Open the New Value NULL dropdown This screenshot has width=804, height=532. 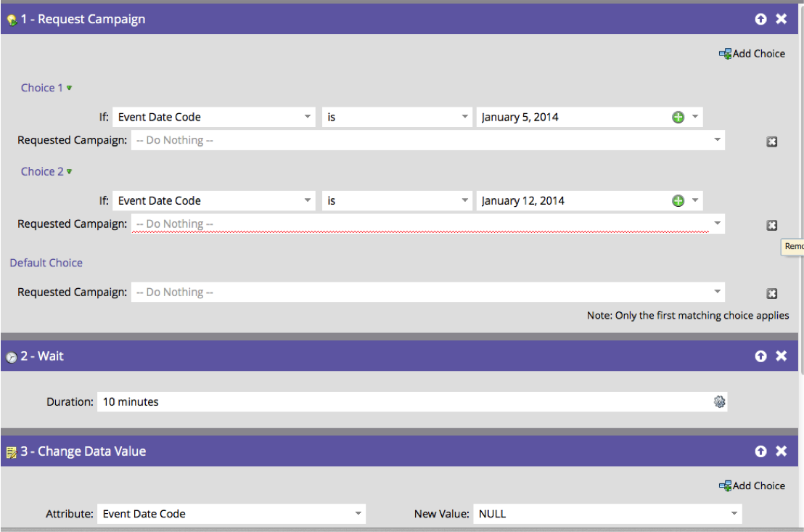point(734,514)
